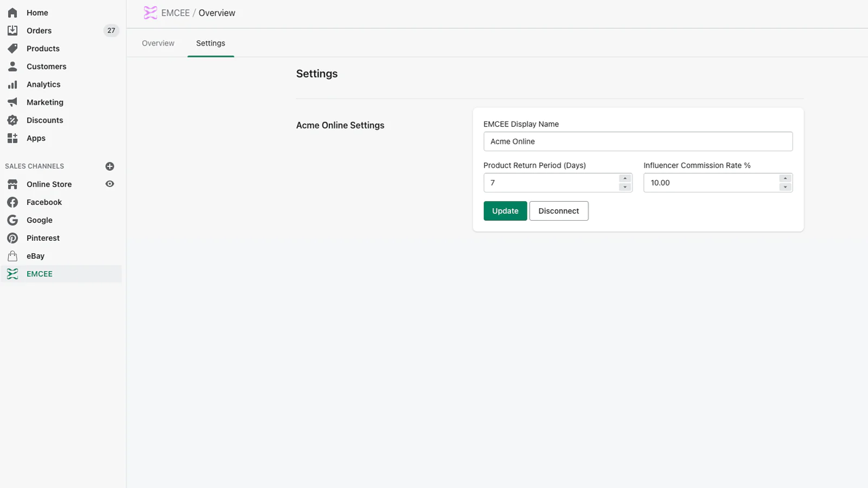Click the SALES CHANNELS section label

tap(35, 166)
